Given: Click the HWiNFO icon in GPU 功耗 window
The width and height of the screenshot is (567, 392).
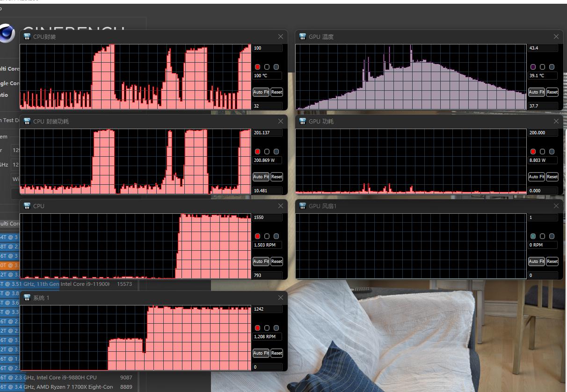Looking at the screenshot, I should pos(302,121).
